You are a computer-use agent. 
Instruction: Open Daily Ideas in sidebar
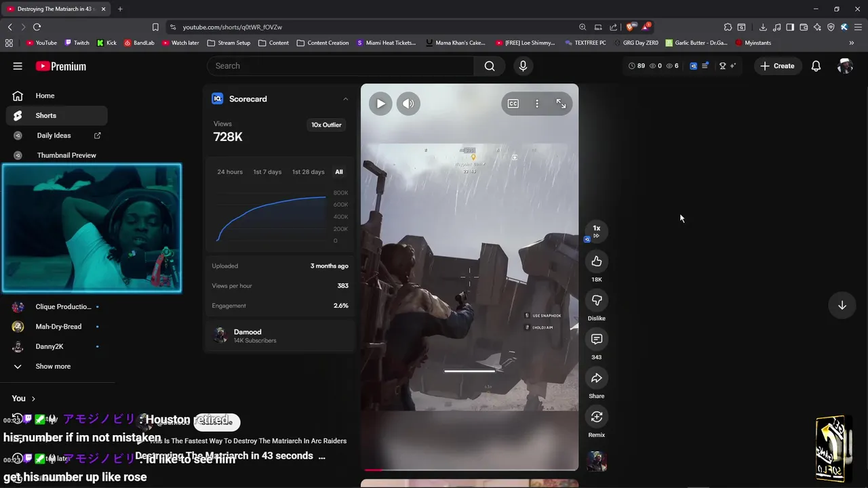click(x=57, y=136)
